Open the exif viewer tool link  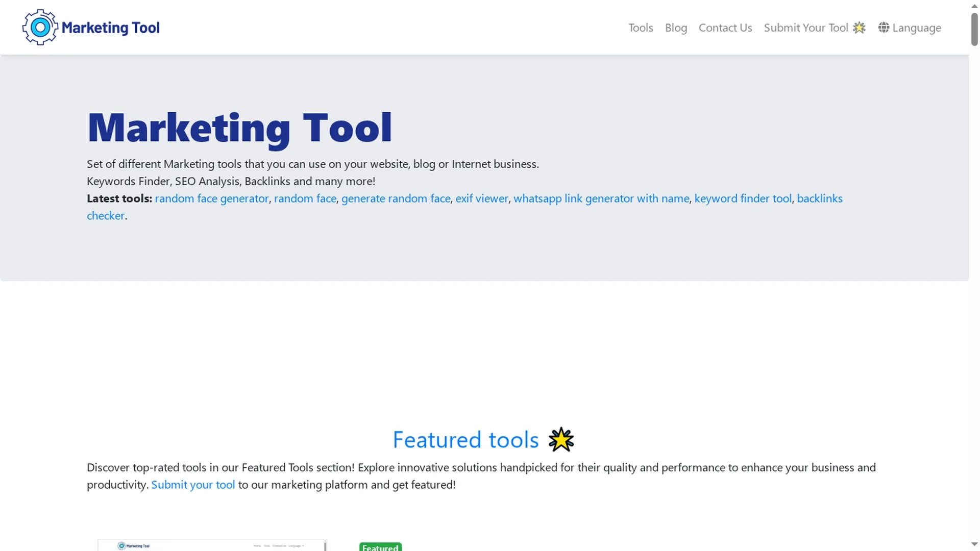(x=482, y=198)
